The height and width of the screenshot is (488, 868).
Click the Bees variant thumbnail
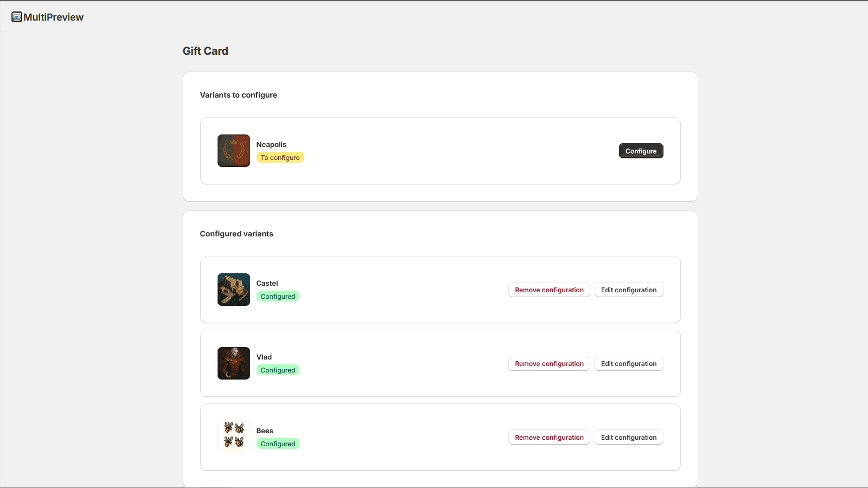(233, 437)
